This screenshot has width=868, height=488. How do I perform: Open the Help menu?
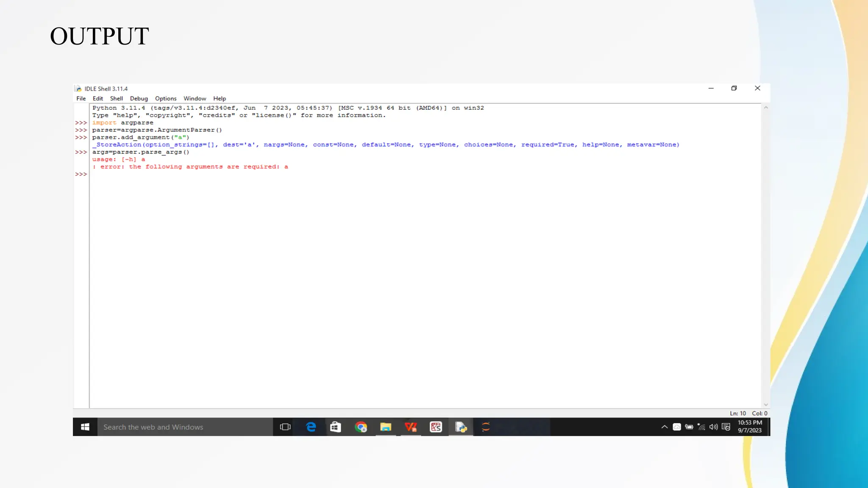coord(219,98)
